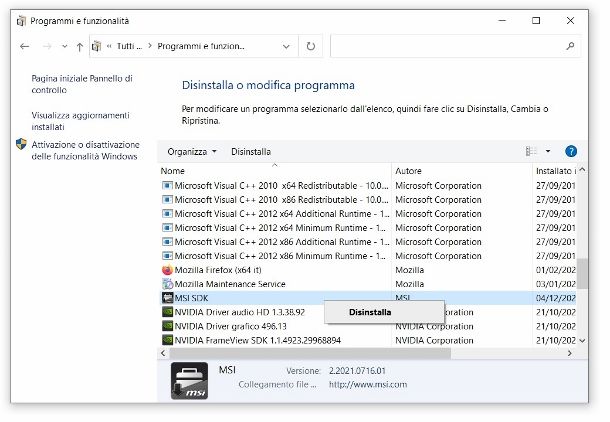Open recent locations dropdown next to Forward arrow
Viewport: 610px width, 422px height.
click(x=65, y=47)
